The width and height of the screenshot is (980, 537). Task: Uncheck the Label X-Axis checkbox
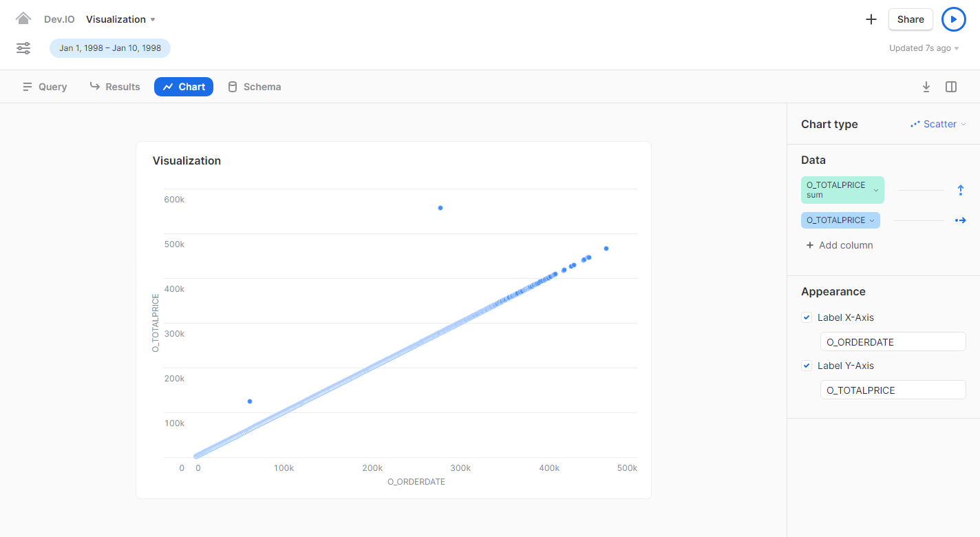[807, 317]
